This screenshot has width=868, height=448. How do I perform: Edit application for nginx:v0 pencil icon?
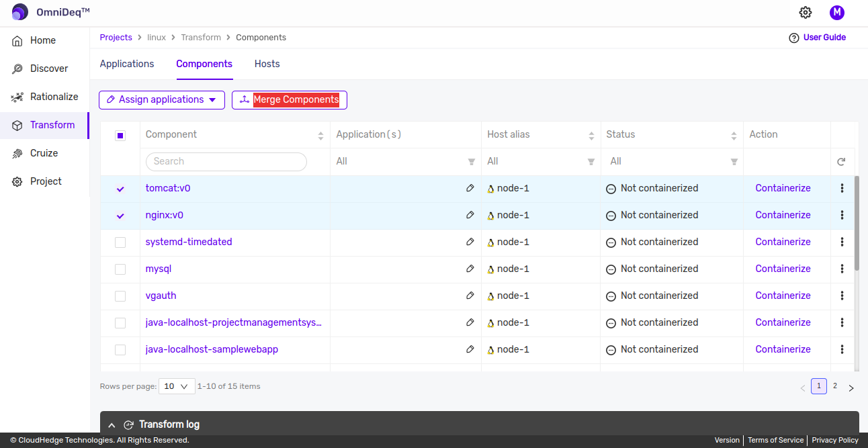[x=470, y=215]
